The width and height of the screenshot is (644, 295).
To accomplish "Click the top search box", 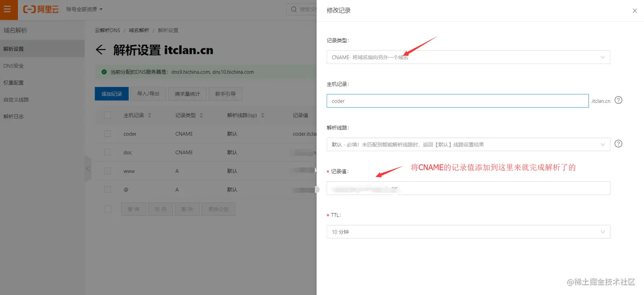I will (302, 9).
